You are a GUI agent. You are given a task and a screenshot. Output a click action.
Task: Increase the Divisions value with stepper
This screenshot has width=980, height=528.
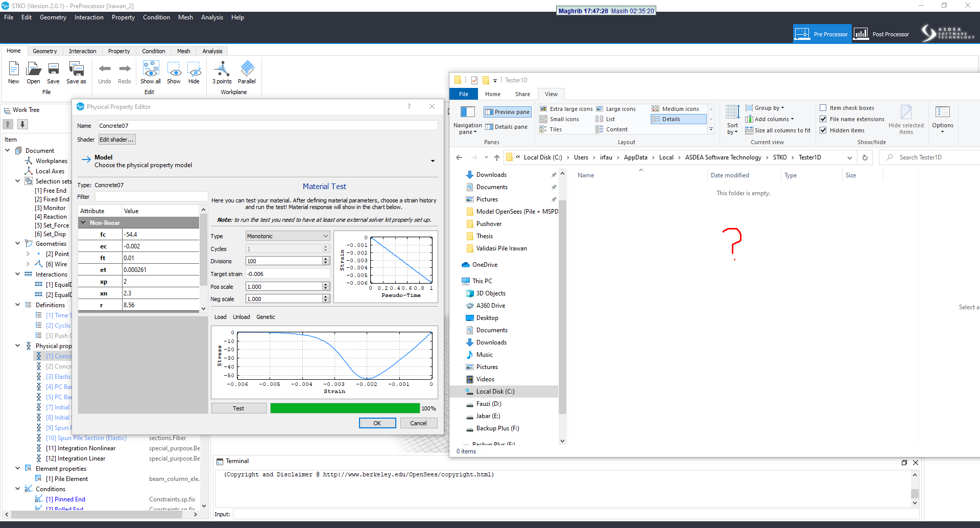click(326, 259)
